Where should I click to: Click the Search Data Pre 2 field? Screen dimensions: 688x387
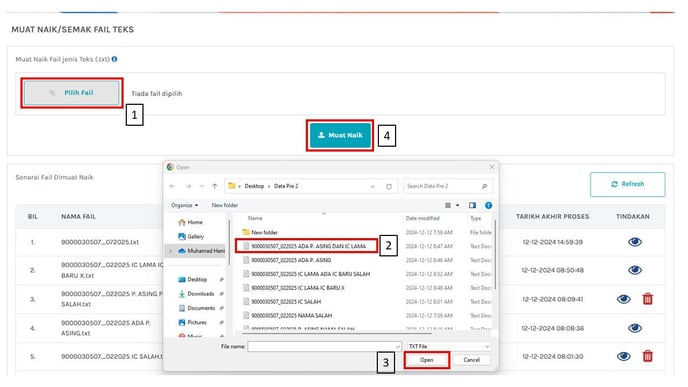click(448, 186)
